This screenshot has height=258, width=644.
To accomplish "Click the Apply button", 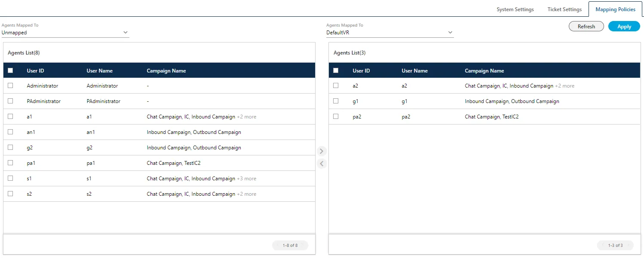I will click(x=624, y=27).
